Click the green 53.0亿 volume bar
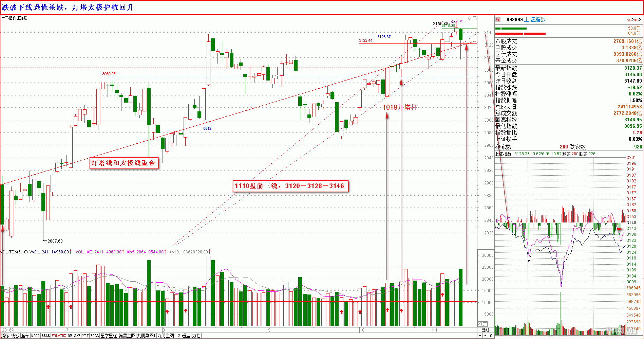Image resolution: width=644 pixels, height=339 pixels. pyautogui.click(x=511, y=29)
